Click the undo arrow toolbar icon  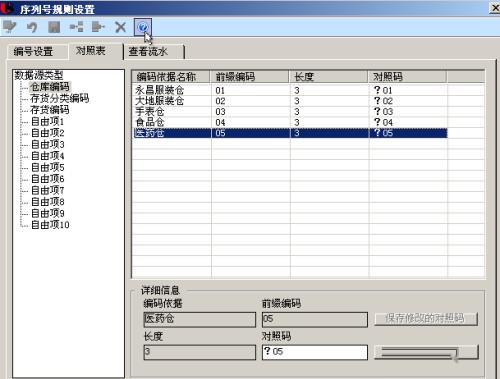coord(32,27)
